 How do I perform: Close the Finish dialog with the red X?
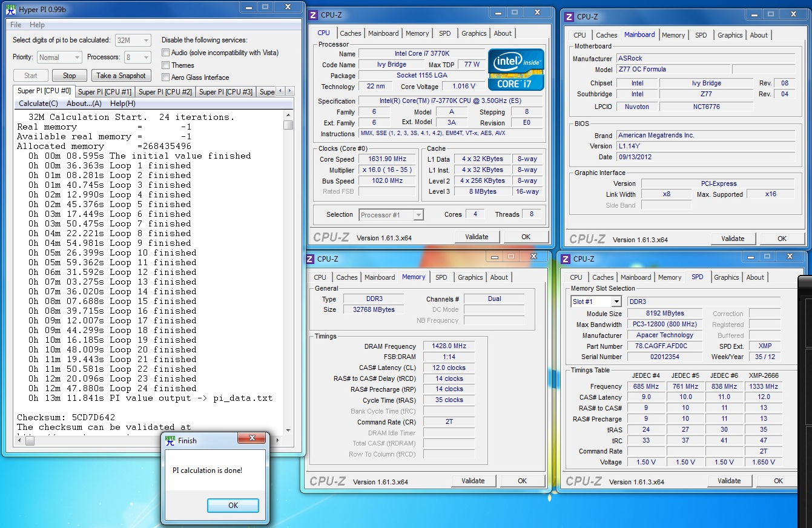coord(251,439)
